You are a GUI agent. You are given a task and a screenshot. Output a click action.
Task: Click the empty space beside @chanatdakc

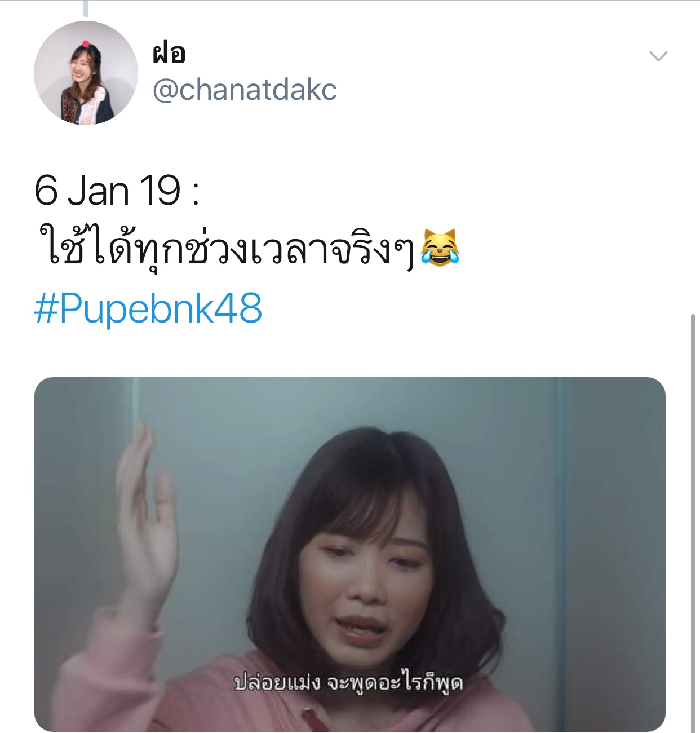(485, 90)
